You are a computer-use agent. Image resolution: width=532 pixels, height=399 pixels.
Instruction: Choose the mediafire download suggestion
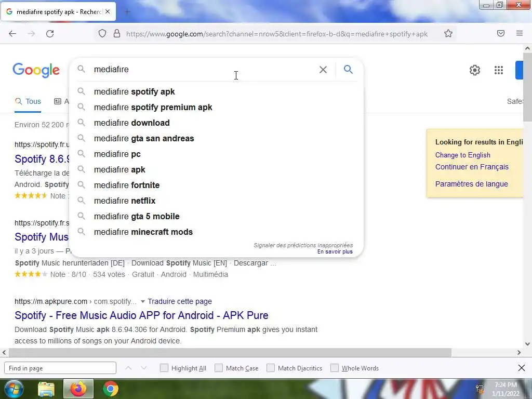click(x=217, y=123)
